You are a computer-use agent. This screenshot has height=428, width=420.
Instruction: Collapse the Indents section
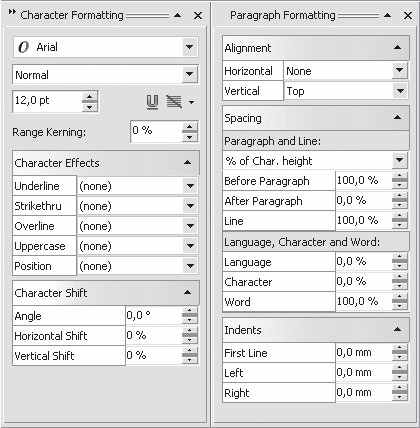(x=397, y=329)
